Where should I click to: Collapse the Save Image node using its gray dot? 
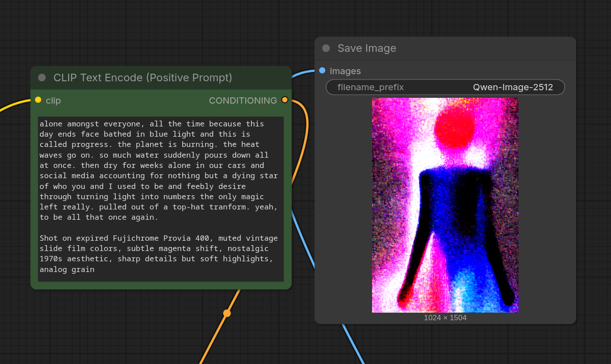click(x=326, y=48)
